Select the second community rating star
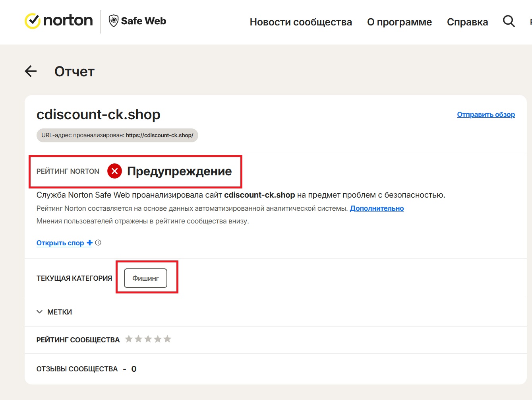This screenshot has height=400, width=532. tap(138, 339)
